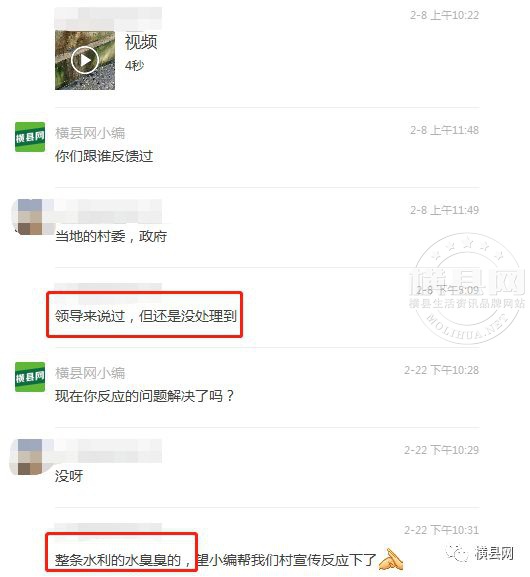Click highlighted text 整条水利的水臭臭的
This screenshot has width=530, height=577.
tap(118, 560)
